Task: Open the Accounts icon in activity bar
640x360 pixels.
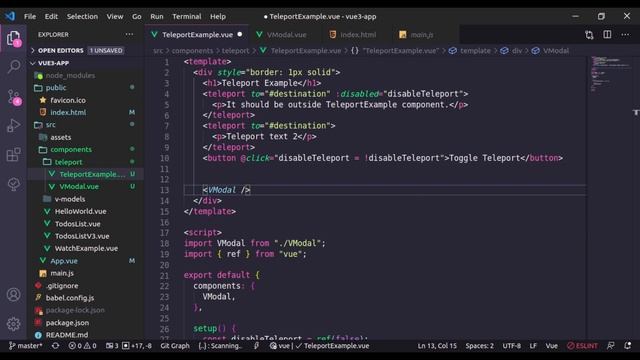Action: (x=13, y=294)
